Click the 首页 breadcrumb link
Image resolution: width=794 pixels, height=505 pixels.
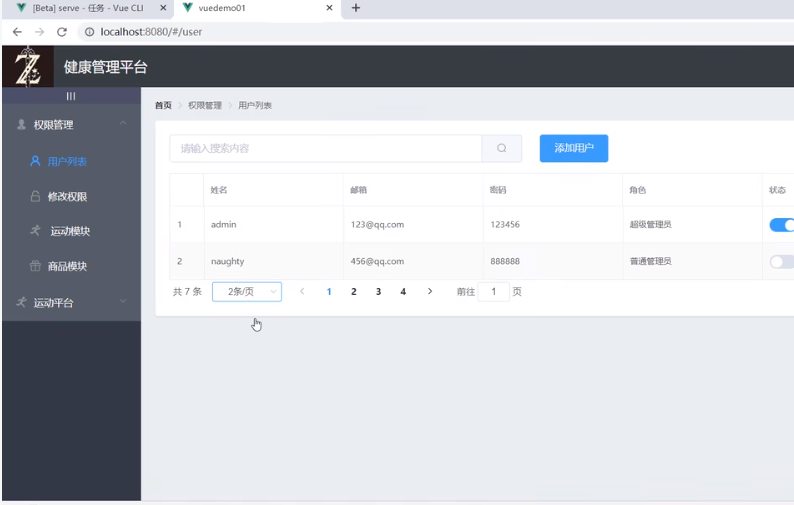[163, 105]
